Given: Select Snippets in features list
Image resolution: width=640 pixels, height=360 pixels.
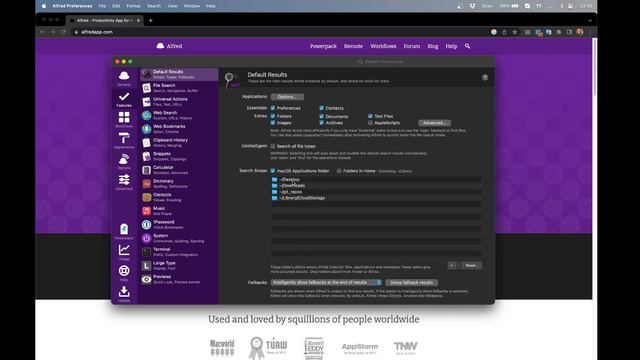Looking at the screenshot, I should pyautogui.click(x=179, y=156).
